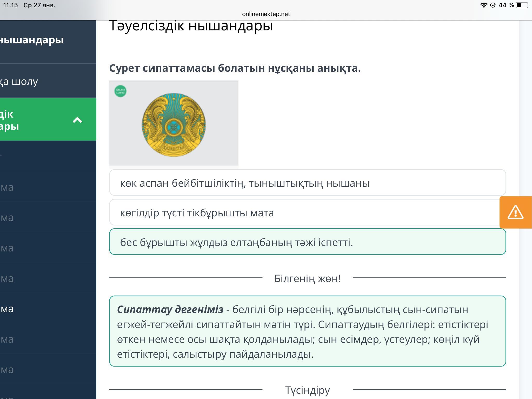Screen dimensions: 532x399
Task: Open the first sidebar lesson item
Action: 8,187
